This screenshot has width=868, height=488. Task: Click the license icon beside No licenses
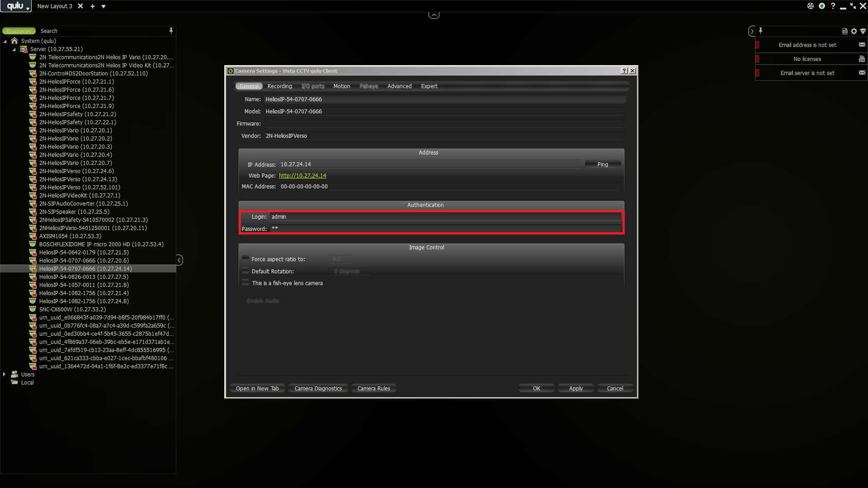[862, 59]
